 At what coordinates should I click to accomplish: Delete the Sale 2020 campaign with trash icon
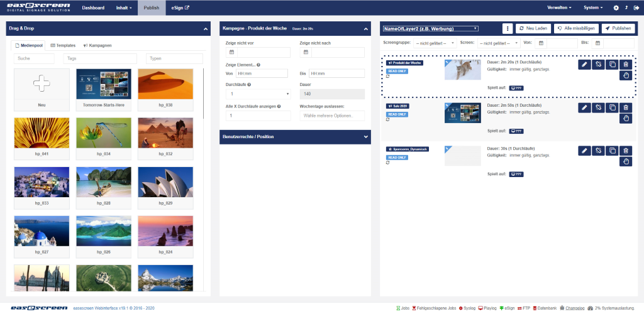(625, 107)
